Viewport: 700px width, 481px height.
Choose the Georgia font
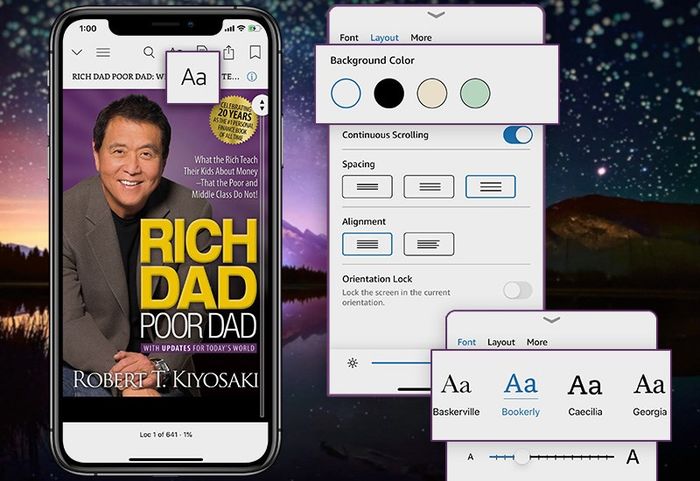(x=650, y=395)
